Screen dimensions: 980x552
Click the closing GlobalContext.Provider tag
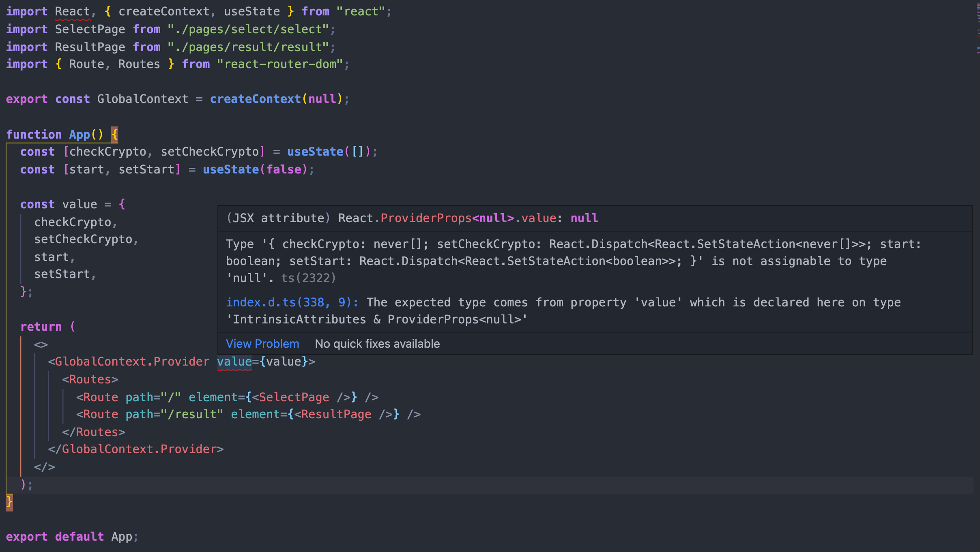[136, 449]
